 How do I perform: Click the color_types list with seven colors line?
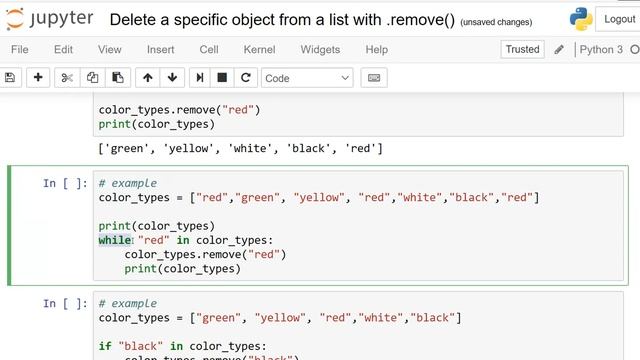[319, 198]
